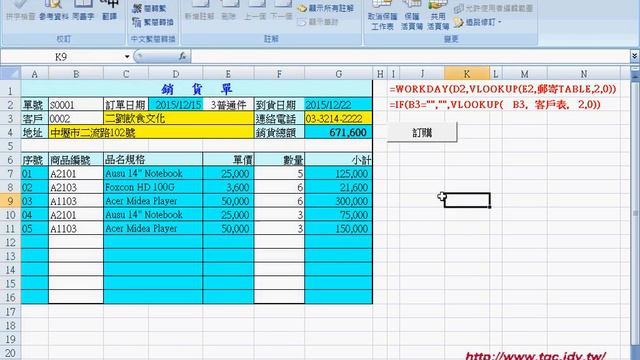Select row 9 header
The image size is (640, 360).
click(10, 201)
